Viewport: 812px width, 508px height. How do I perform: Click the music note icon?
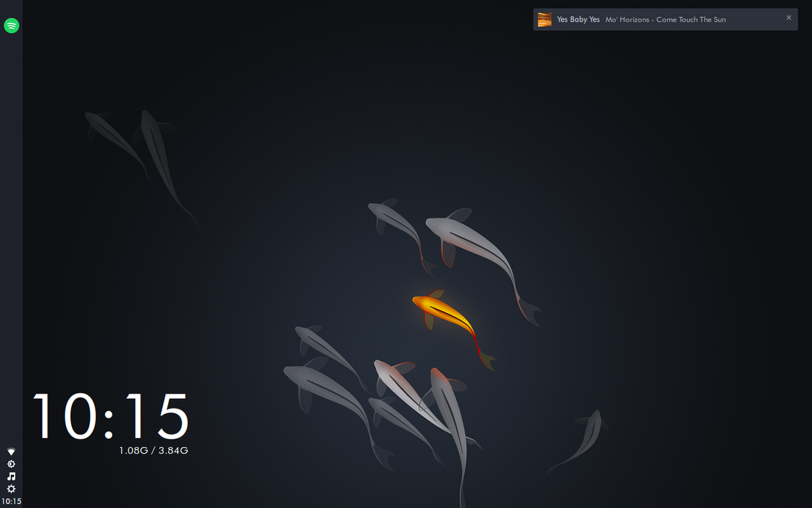[x=11, y=476]
